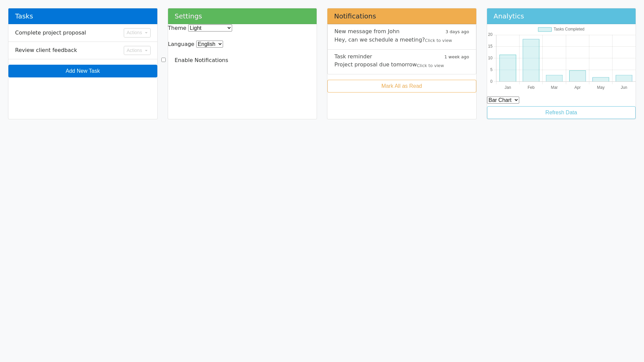Viewport: 644px width, 362px height.
Task: Open Actions dropdown for Complete project proposal
Action: point(137,33)
